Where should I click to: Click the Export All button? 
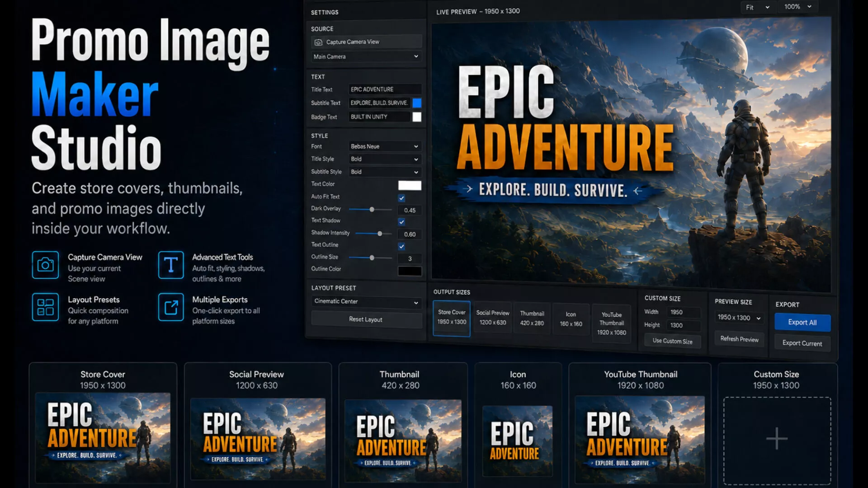pos(802,322)
